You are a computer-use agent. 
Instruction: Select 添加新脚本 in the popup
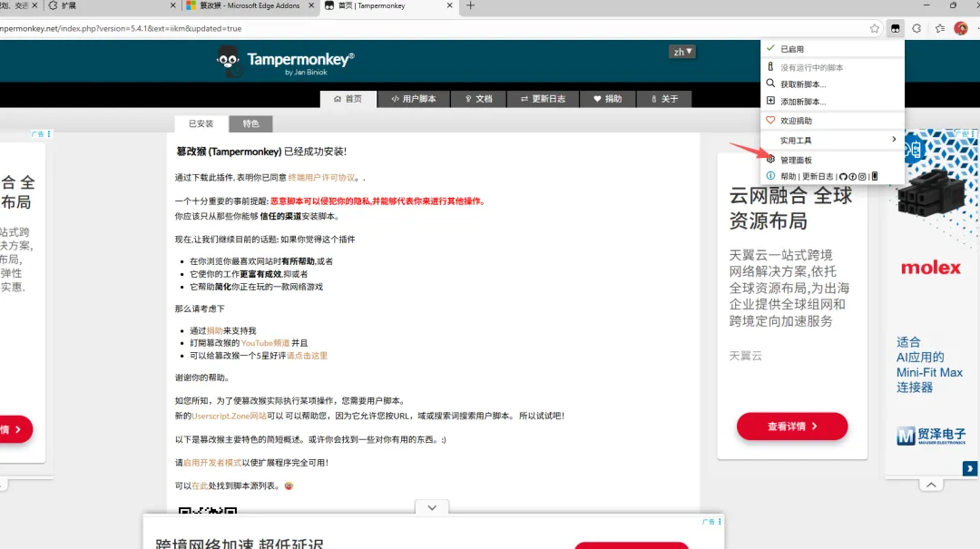tap(832, 102)
